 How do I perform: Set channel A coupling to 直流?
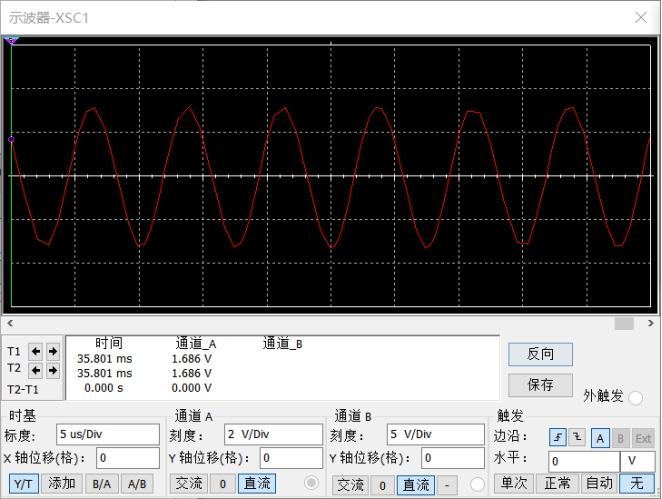257,484
